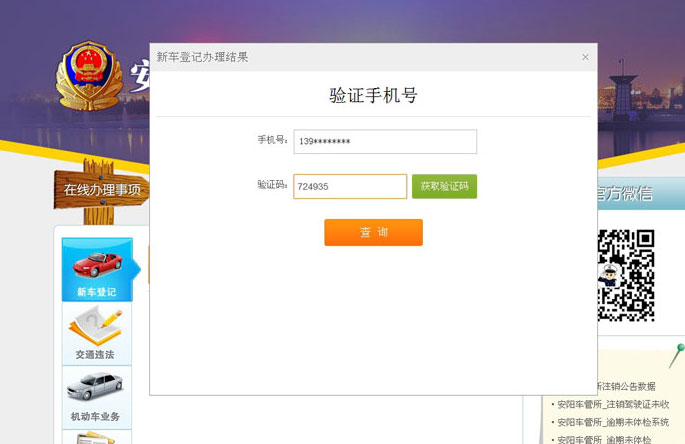This screenshot has height=444, width=685.
Task: Click the 新车登记办理结果 dialog title
Action: click(202, 57)
